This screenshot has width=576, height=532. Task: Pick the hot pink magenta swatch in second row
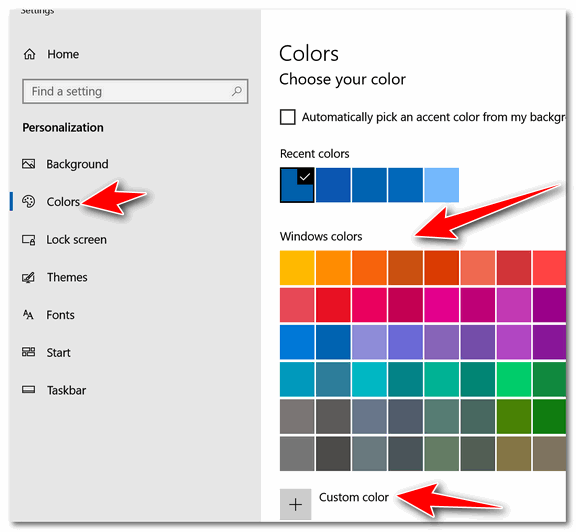coord(442,305)
